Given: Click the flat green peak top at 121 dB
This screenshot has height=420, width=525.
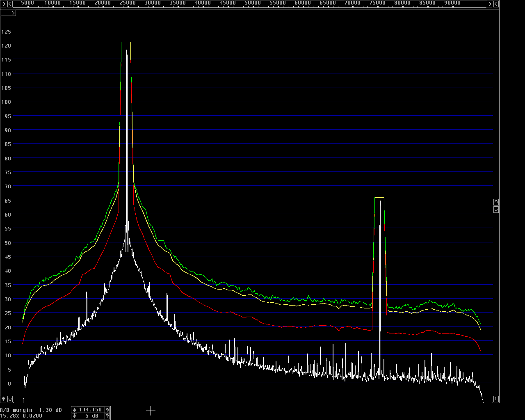Looking at the screenshot, I should 126,42.
